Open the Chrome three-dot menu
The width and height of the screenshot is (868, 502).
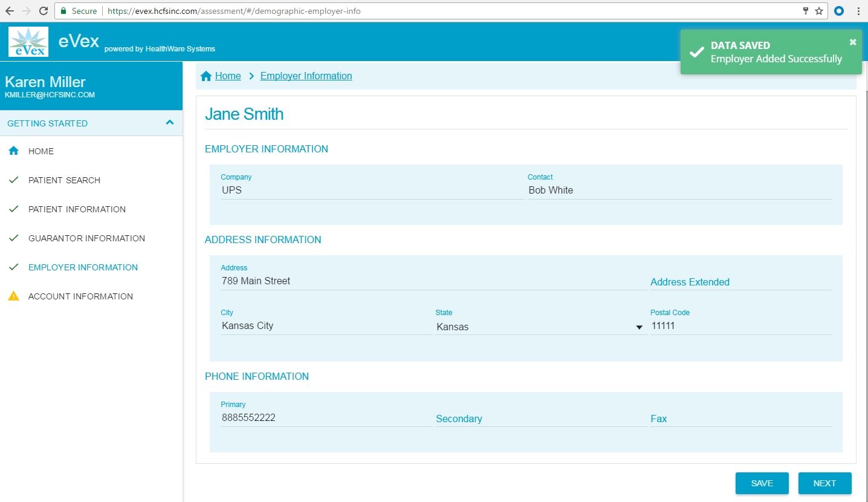858,11
